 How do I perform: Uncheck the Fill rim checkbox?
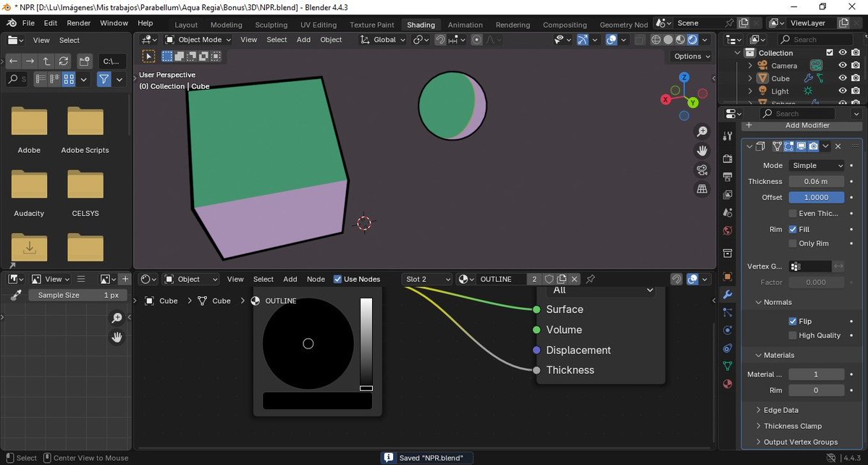793,229
